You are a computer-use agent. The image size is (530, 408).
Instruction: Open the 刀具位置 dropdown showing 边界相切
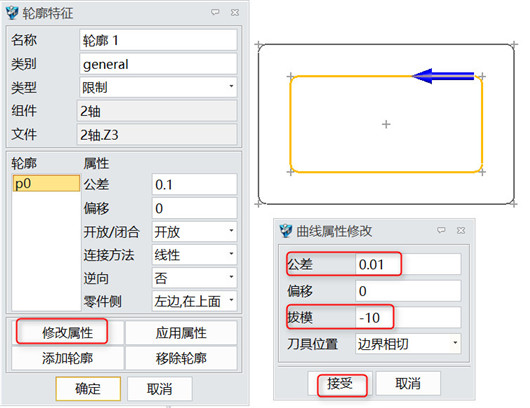click(408, 344)
